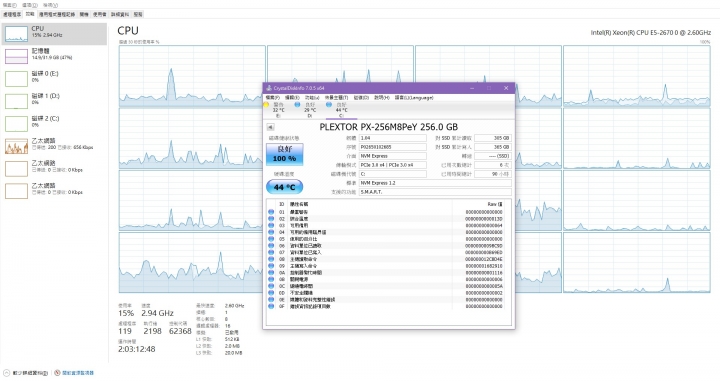Open the active Ethernet graph showing 656 Kbps
Viewport: 720px width, 381px height.
(54, 146)
